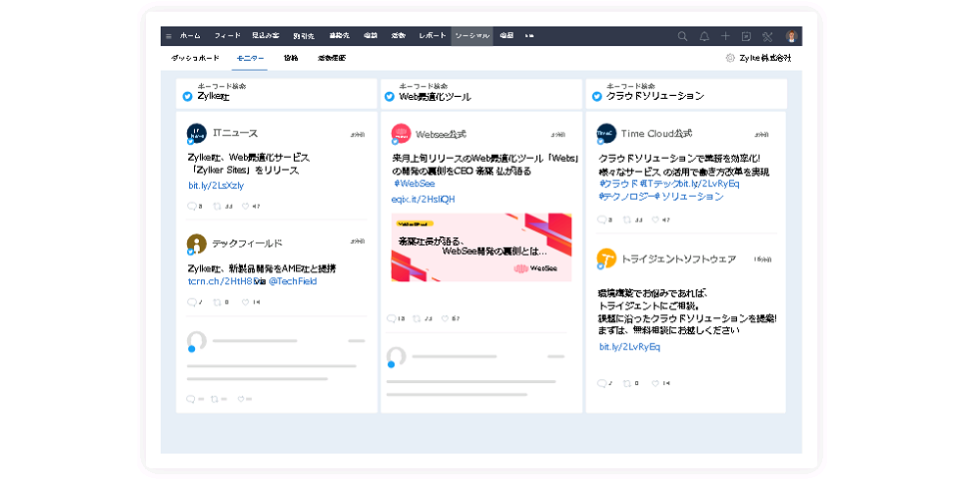Reply to the トライジェントソフトウェア tweet

602,383
